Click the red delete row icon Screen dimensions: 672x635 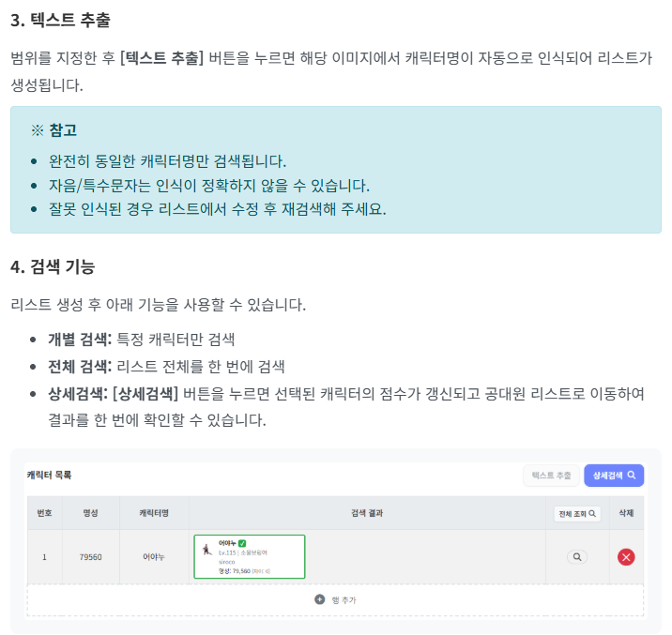pyautogui.click(x=626, y=557)
